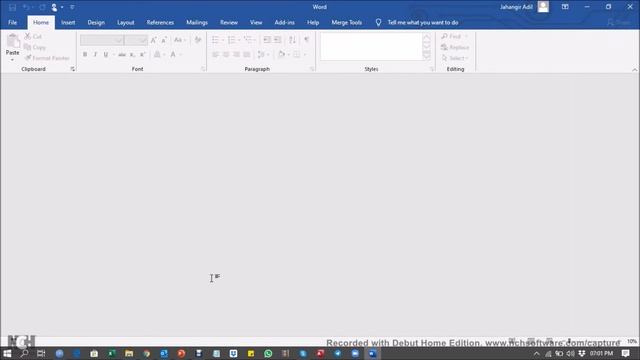Click the Copy button
640x360 pixels.
pyautogui.click(x=35, y=47)
